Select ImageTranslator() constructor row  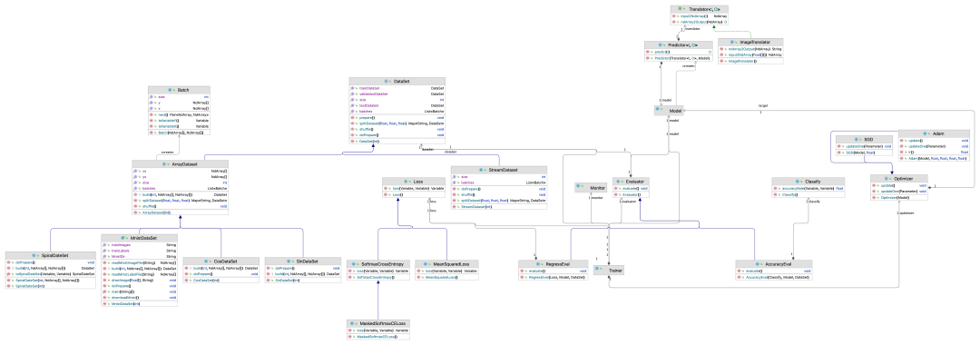pyautogui.click(x=750, y=61)
